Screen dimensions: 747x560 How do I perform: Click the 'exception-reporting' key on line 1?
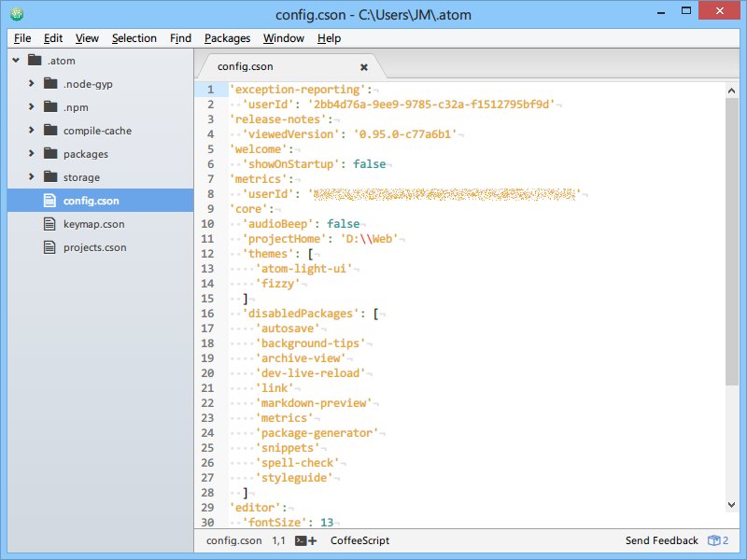[298, 90]
